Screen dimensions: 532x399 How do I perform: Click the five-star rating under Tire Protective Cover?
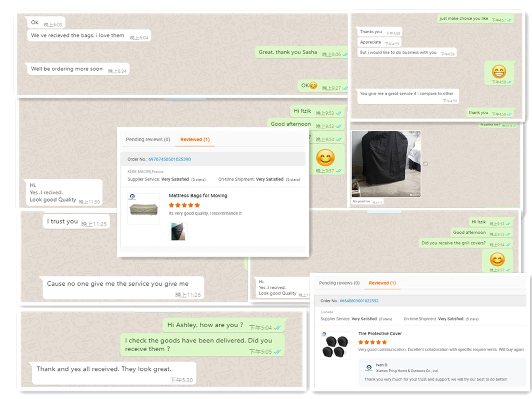tap(373, 342)
